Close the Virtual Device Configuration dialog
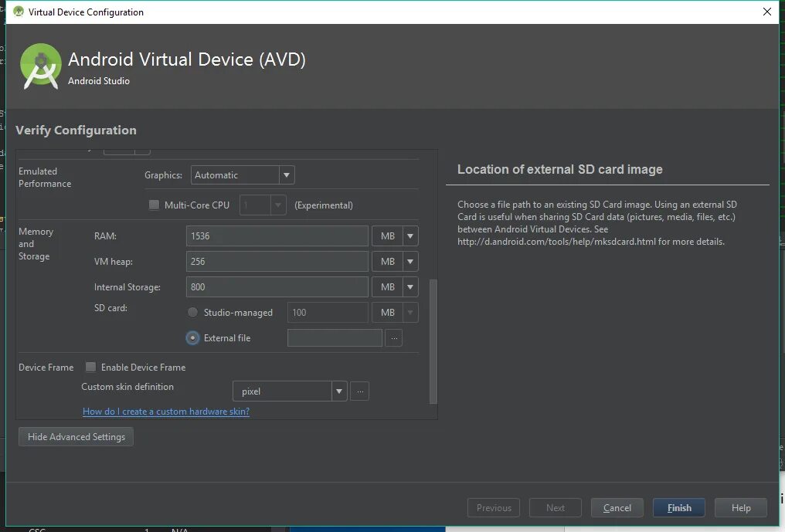Screen dimensions: 785x532 pyautogui.click(x=767, y=12)
